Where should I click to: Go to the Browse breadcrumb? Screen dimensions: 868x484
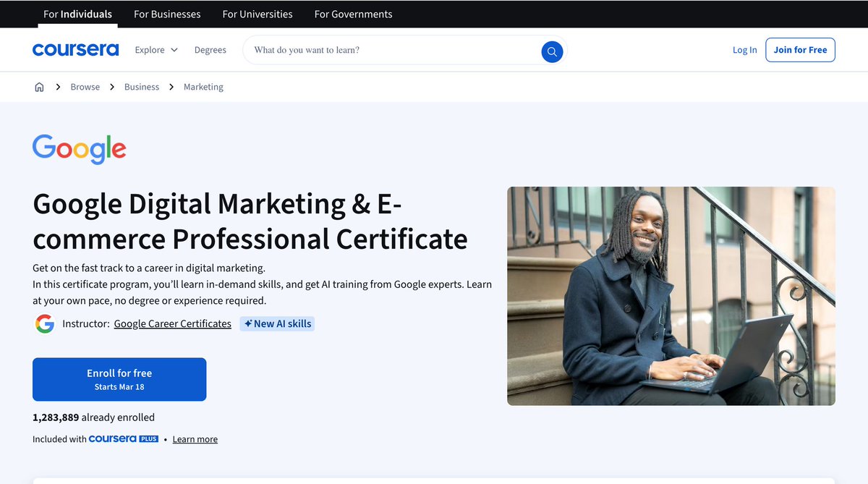click(85, 87)
